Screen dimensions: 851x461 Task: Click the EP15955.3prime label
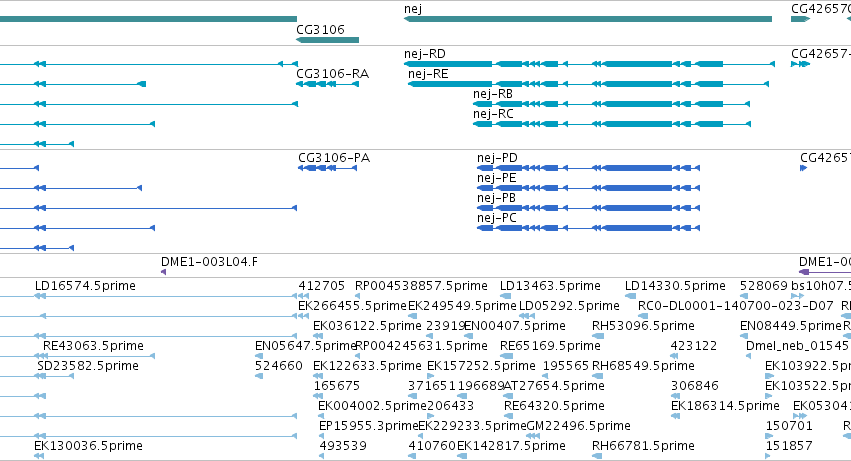point(369,426)
